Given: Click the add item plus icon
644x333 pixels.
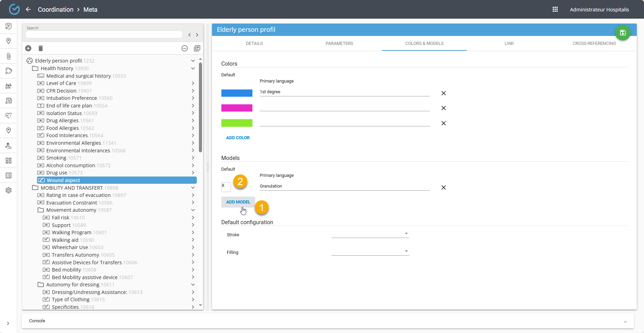Looking at the screenshot, I should pos(28,48).
